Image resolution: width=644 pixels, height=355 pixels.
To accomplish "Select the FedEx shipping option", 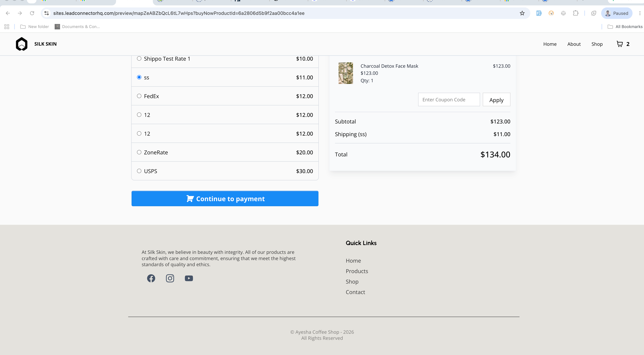I will click(139, 96).
